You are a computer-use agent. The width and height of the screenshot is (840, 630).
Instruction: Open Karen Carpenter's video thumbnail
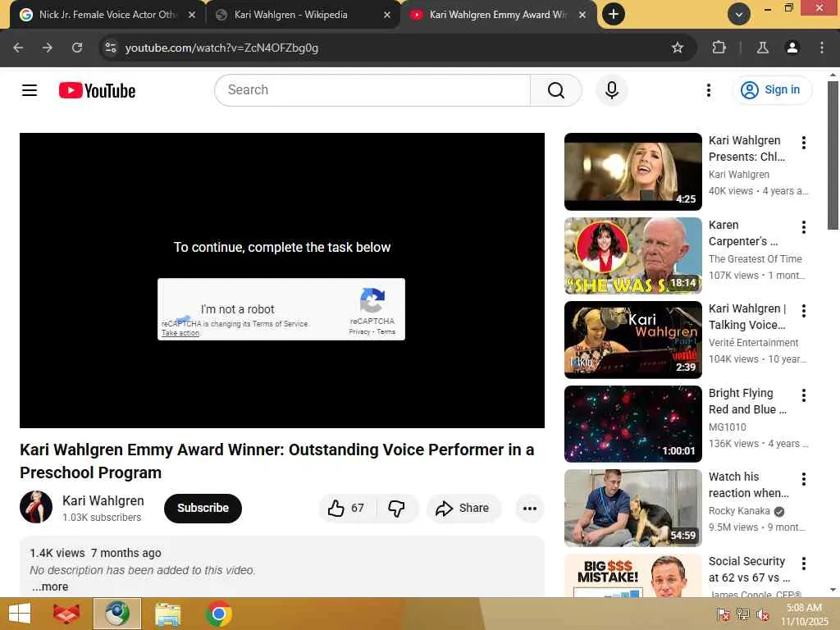633,256
